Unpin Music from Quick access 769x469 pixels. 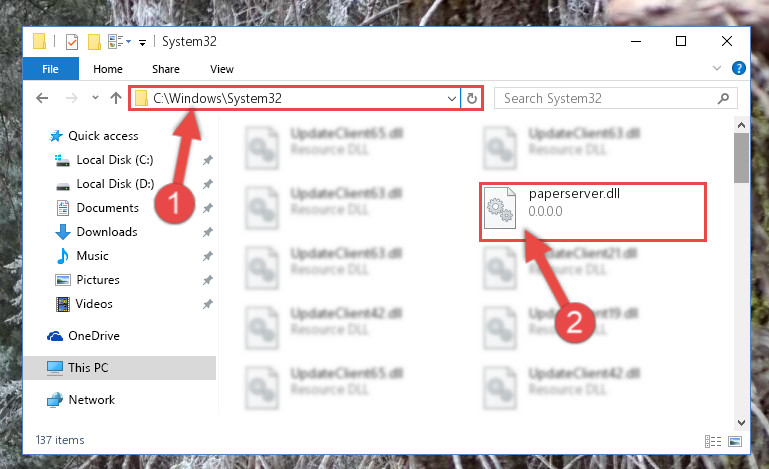coord(208,256)
